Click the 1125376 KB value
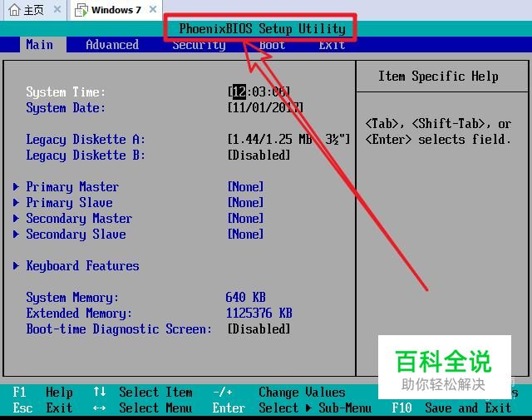 [259, 313]
